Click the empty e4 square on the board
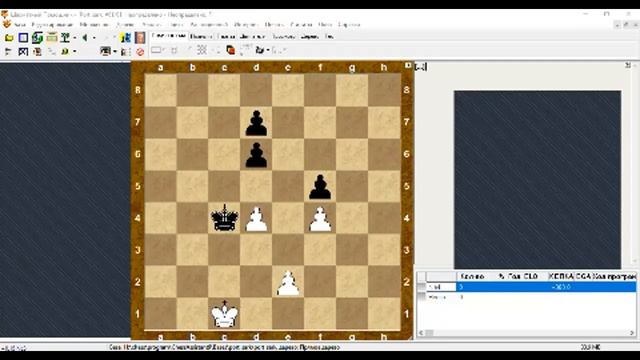The height and width of the screenshot is (360, 640). click(288, 218)
